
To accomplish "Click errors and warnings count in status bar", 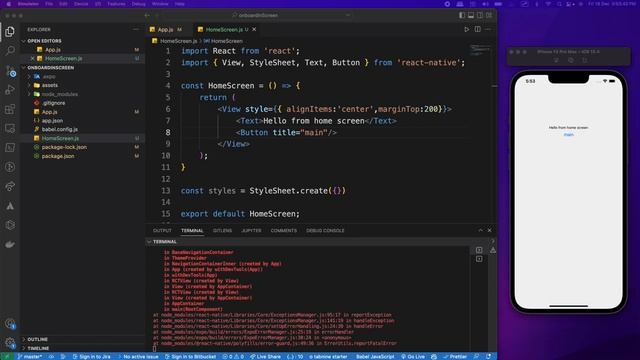I will (233, 357).
